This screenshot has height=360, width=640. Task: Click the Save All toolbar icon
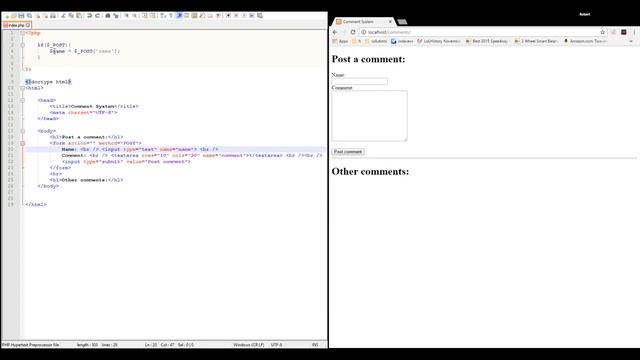(29, 16)
